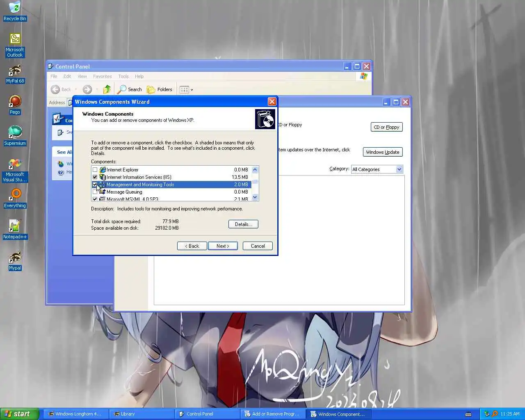Toggle the Management and Monitoring Tools checkbox
The image size is (525, 420).
(95, 184)
